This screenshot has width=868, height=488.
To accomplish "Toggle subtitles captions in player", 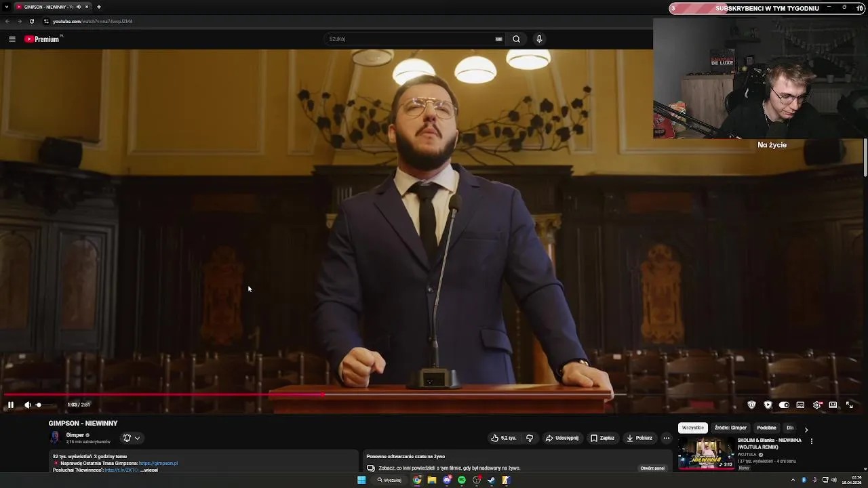I will (x=800, y=405).
